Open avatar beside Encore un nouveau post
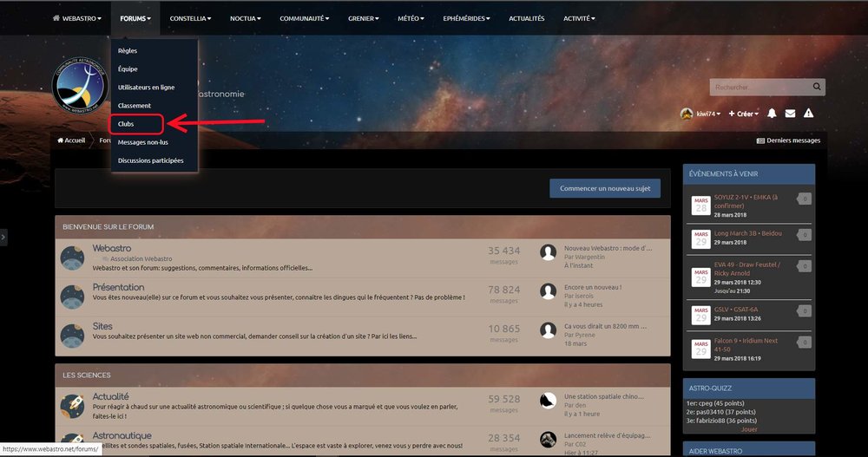The image size is (868, 457). [548, 291]
